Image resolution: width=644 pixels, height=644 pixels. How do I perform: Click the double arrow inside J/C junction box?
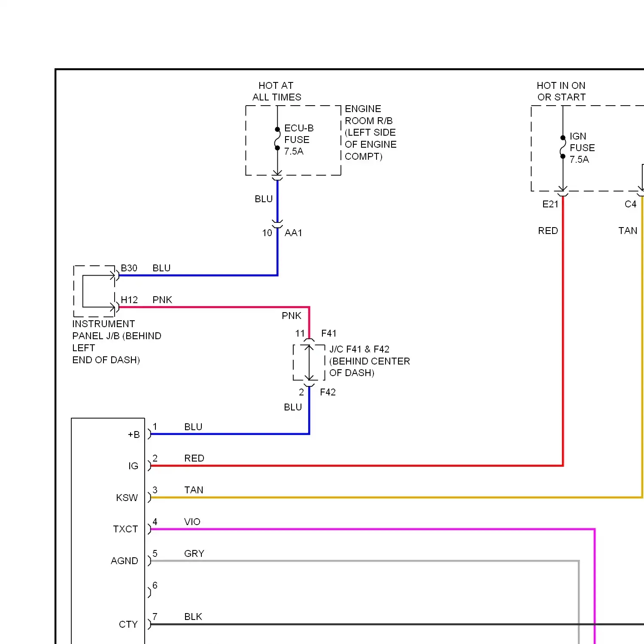(x=309, y=362)
